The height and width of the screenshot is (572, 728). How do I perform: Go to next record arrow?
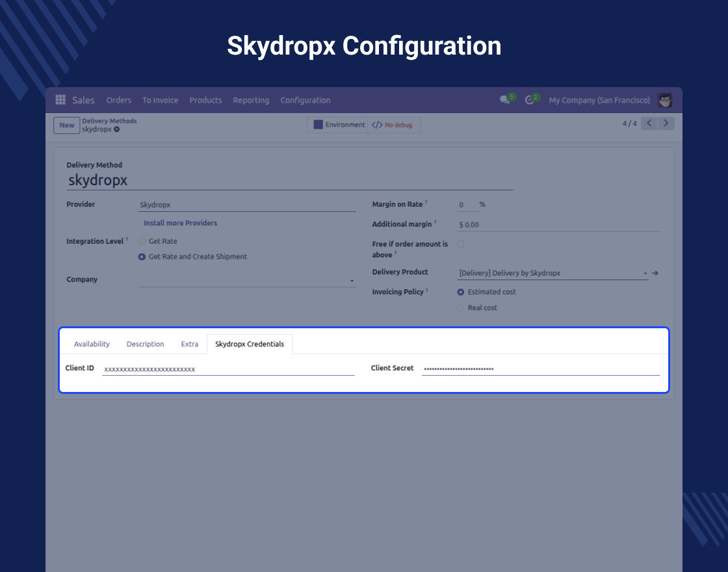[x=666, y=123]
